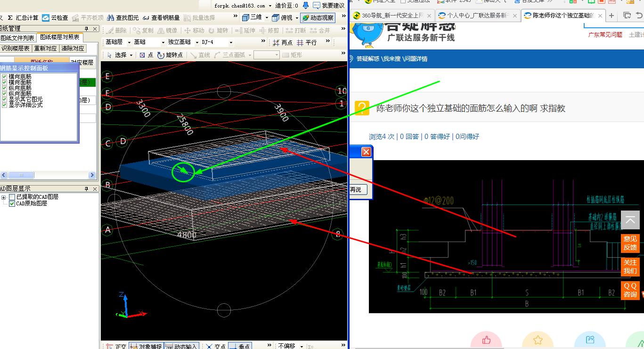The height and width of the screenshot is (349, 644).
Task: Click 重新对应 button
Action: click(46, 49)
